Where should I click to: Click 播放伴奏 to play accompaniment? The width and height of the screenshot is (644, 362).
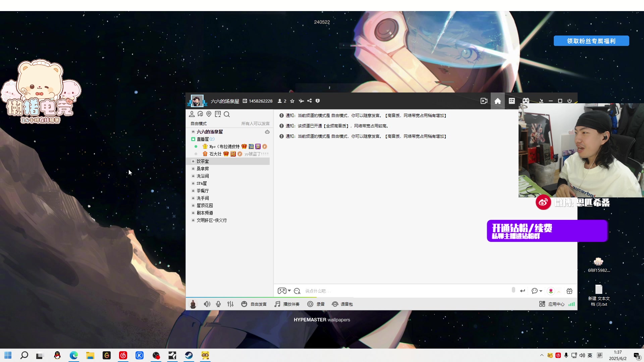(287, 304)
